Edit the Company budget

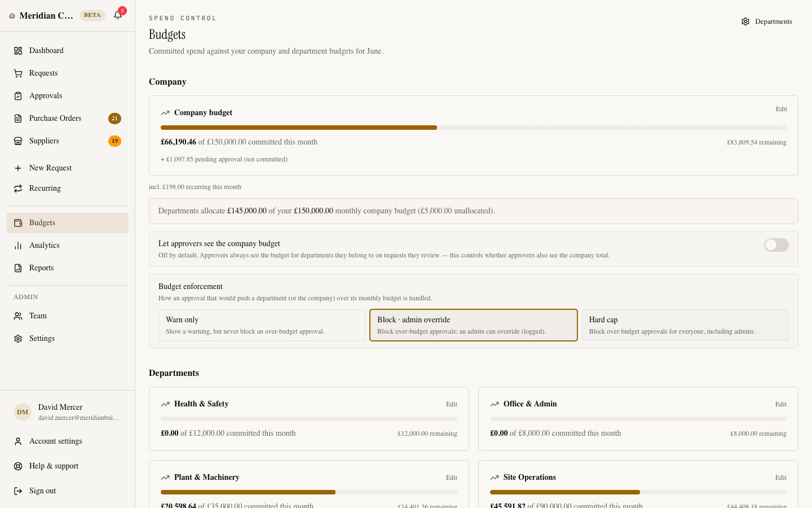coord(781,109)
